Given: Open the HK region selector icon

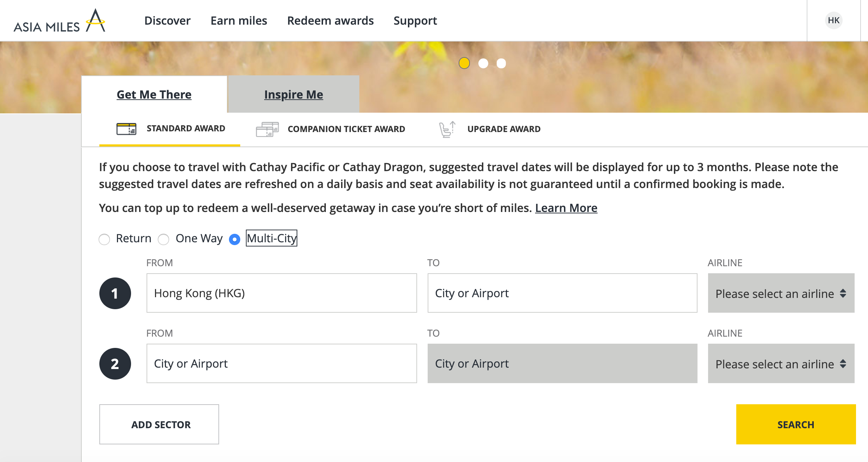Looking at the screenshot, I should 833,20.
